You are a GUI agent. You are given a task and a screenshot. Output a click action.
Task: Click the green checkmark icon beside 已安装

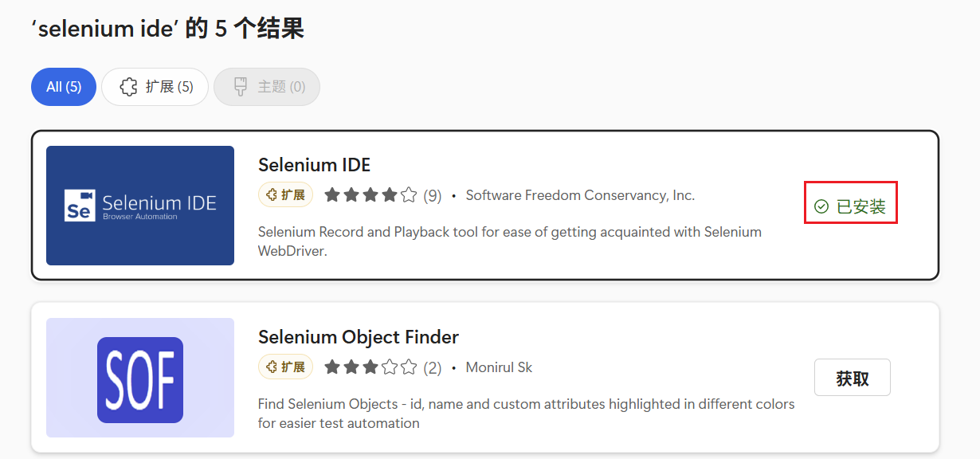click(x=821, y=207)
